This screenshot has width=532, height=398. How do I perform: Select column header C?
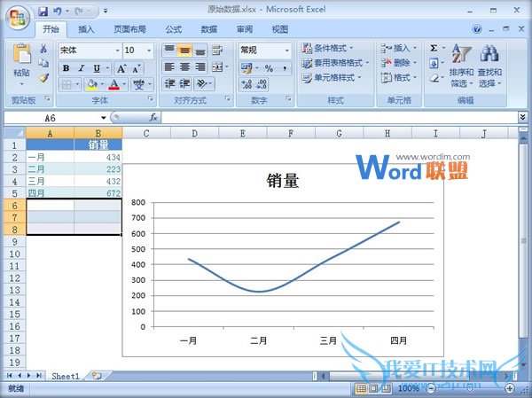(x=146, y=133)
